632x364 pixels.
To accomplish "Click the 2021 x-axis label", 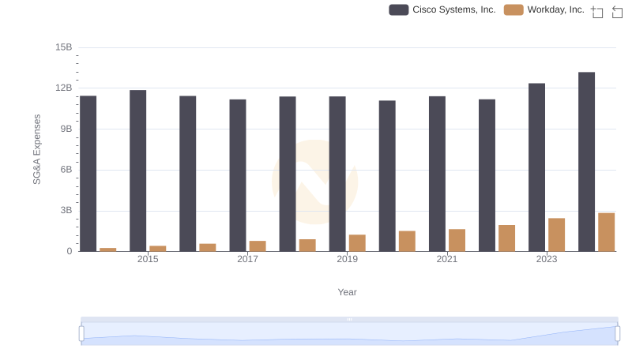I will pyautogui.click(x=447, y=259).
